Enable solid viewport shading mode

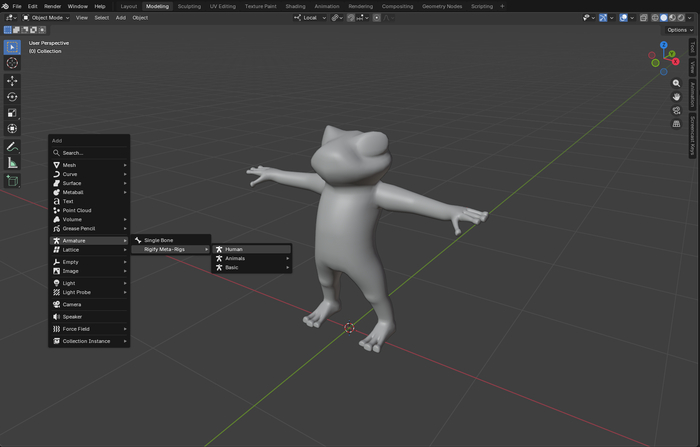click(664, 17)
